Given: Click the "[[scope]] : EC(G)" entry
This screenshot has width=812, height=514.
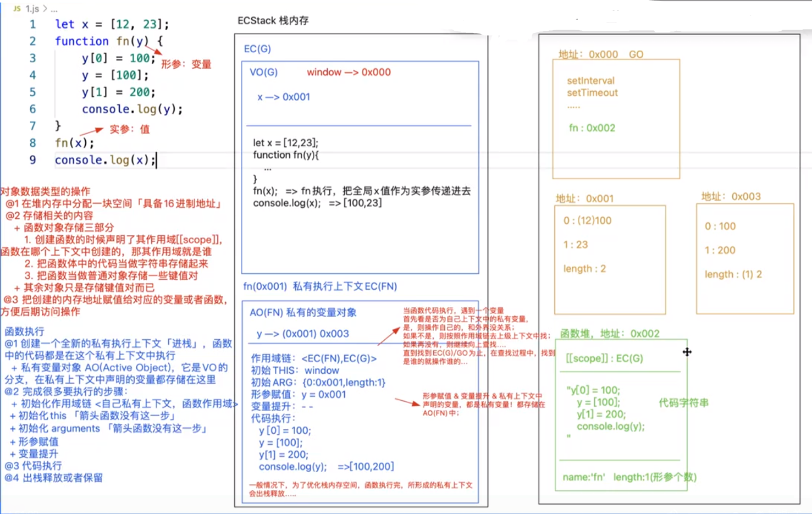Looking at the screenshot, I should click(604, 358).
